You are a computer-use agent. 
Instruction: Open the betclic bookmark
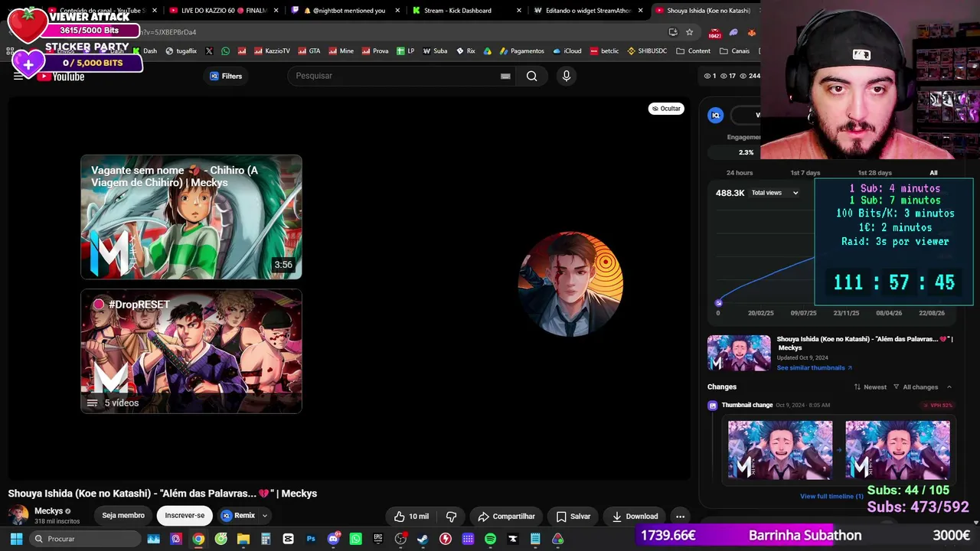(604, 51)
